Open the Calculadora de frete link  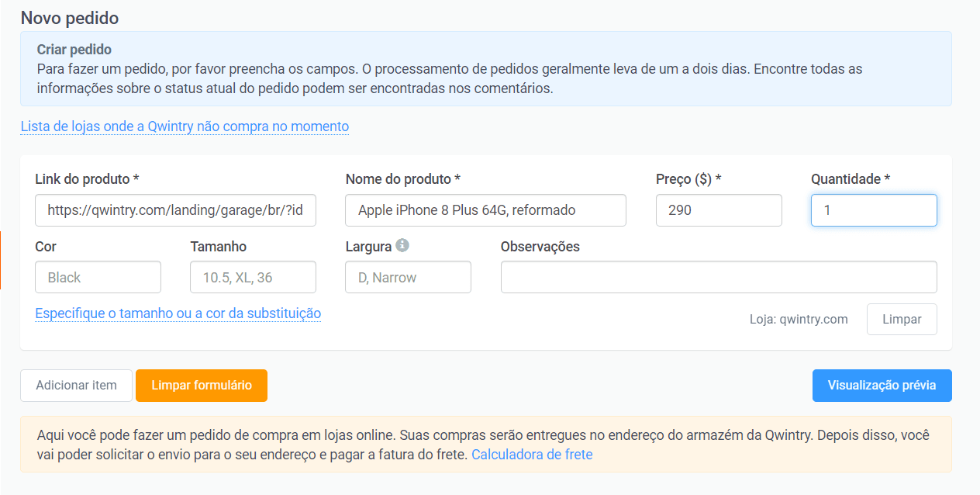(x=532, y=454)
